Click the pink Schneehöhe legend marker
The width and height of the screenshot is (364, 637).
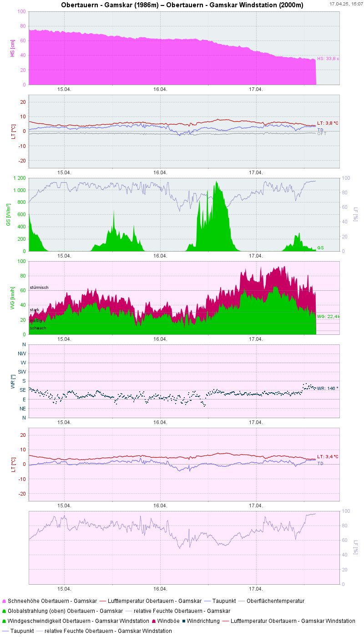click(4, 601)
